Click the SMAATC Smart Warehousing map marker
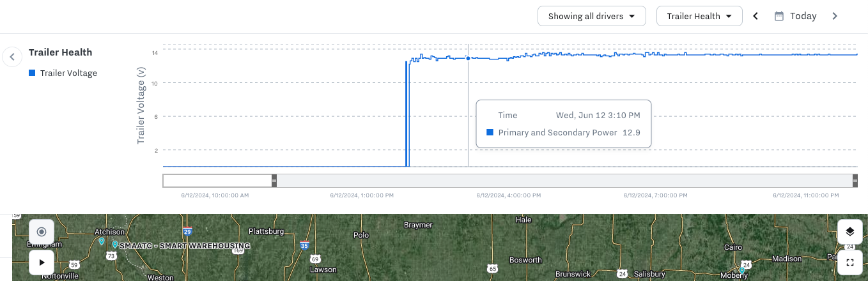 (115, 245)
